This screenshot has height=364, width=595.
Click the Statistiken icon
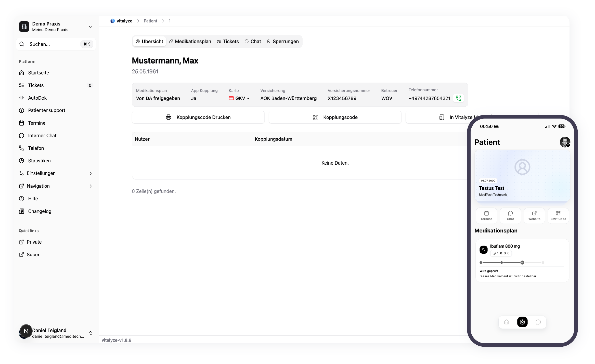point(22,161)
